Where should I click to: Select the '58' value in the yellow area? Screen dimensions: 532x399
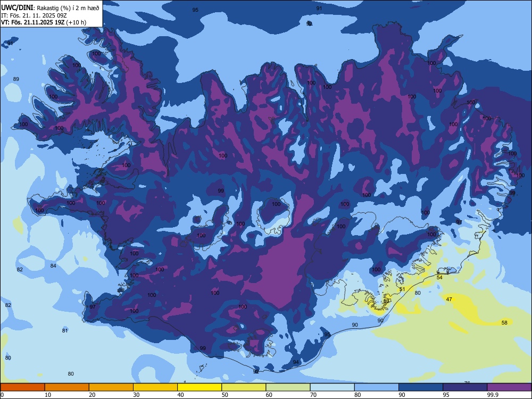pyautogui.click(x=504, y=323)
